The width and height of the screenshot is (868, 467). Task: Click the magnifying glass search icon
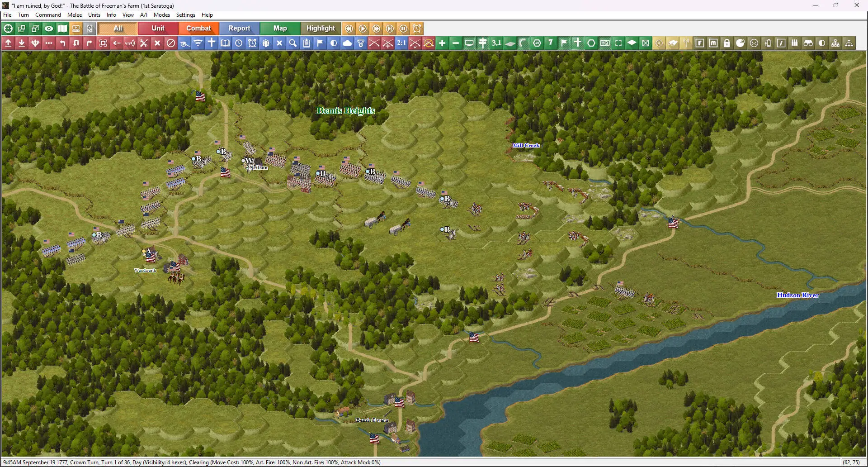coord(293,43)
